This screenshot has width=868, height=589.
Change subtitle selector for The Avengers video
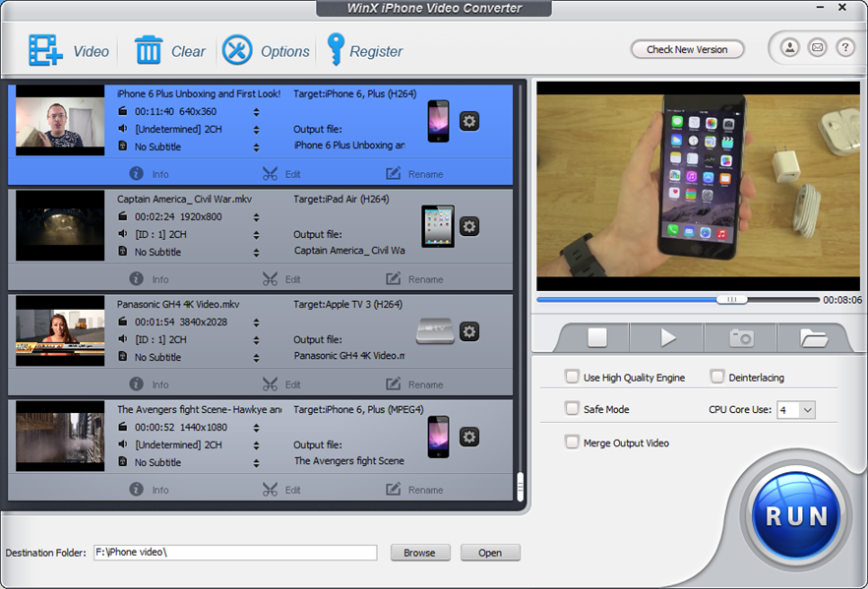click(256, 463)
